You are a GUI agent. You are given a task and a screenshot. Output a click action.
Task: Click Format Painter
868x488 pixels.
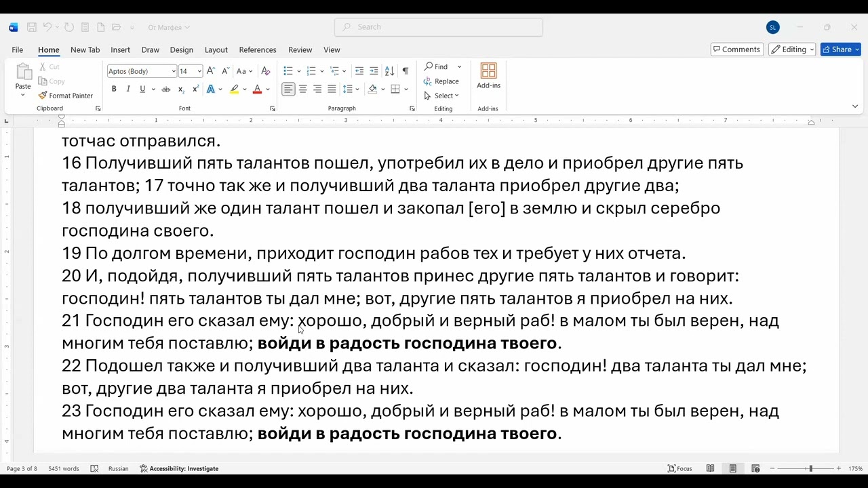click(x=66, y=96)
